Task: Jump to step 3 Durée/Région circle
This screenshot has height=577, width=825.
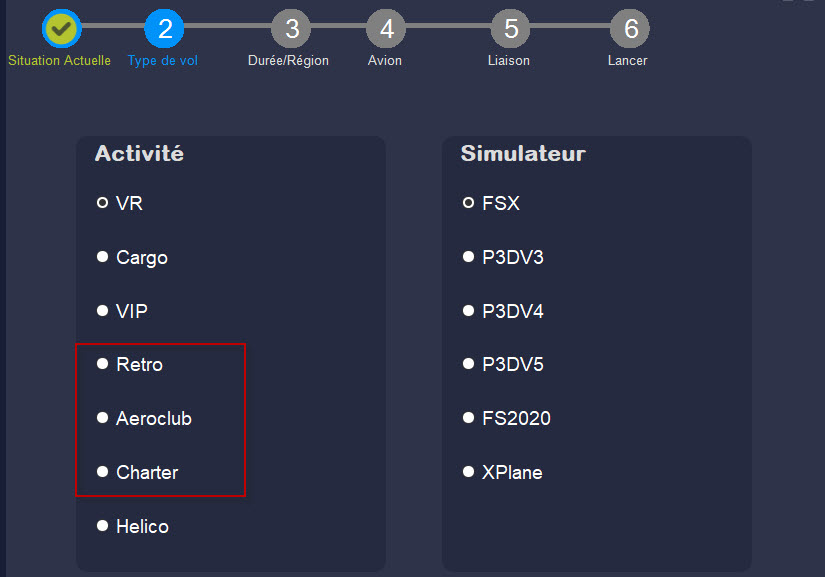Action: tap(291, 28)
